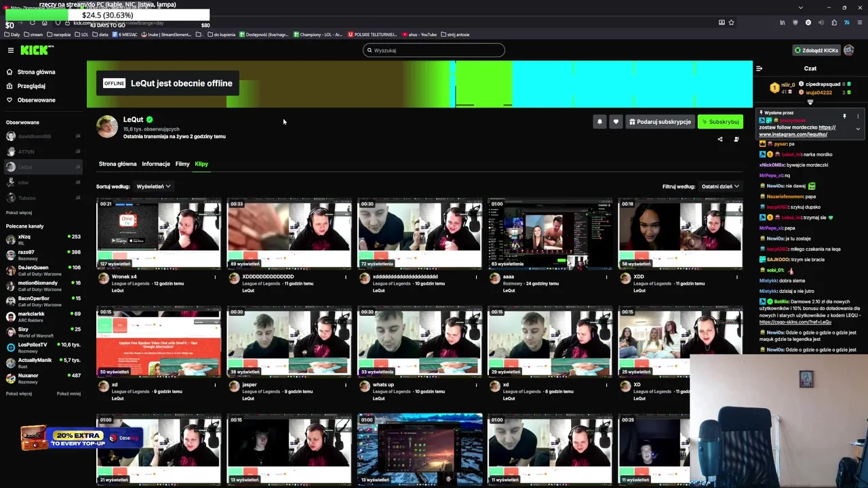Switch to Klipy channel tab

click(201, 164)
